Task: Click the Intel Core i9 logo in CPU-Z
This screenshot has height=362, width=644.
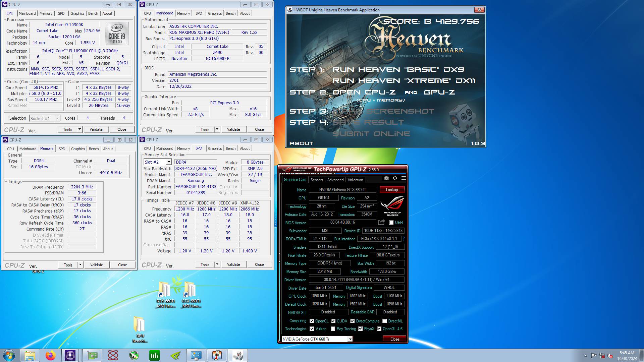Action: 117,34
